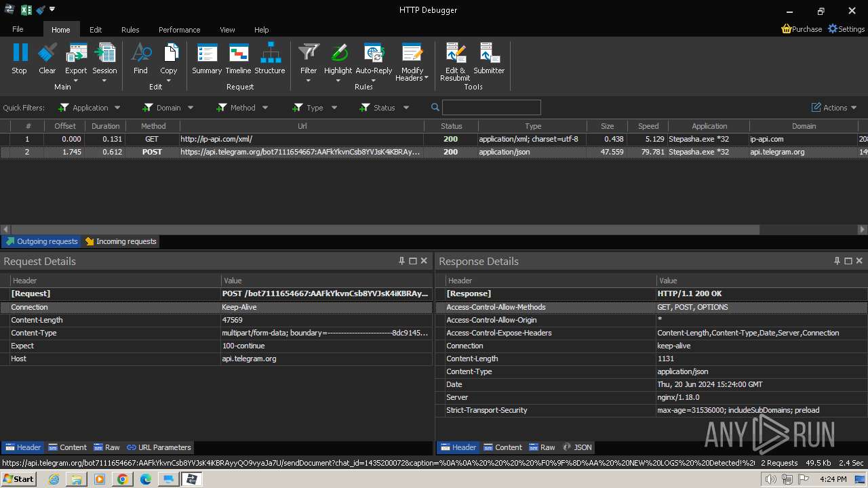Expand the Highlight dropdown arrow
Image resolution: width=868 pixels, height=488 pixels.
tap(338, 81)
